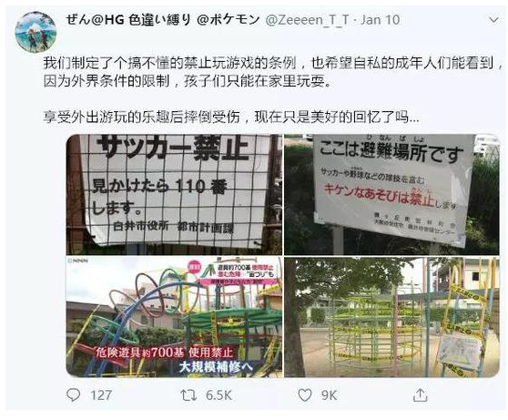
Task: Click the 6.5K retweets count
Action: pyautogui.click(x=218, y=395)
